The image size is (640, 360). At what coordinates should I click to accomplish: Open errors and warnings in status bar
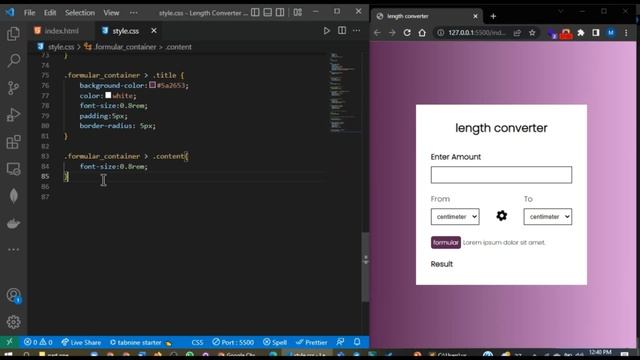[38, 342]
